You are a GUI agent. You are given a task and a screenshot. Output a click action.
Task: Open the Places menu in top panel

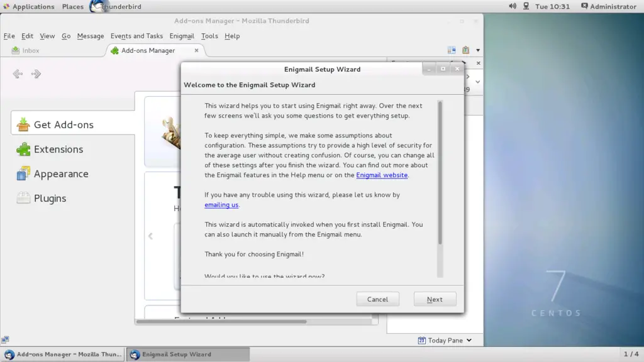coord(73,6)
